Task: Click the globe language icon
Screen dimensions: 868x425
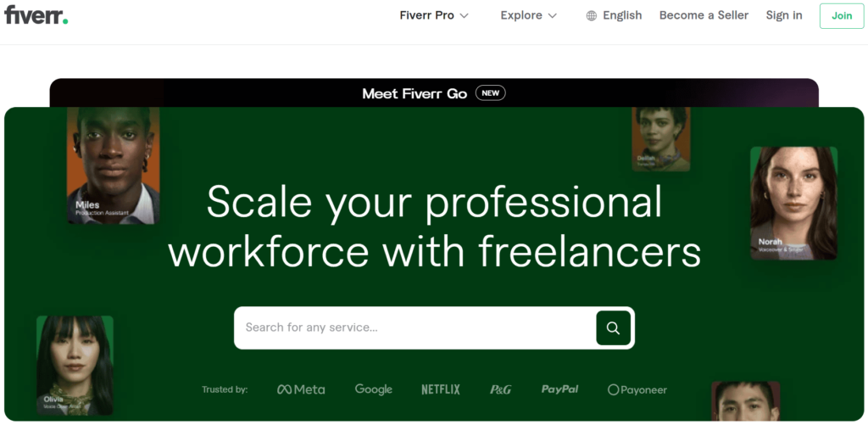Action: tap(591, 16)
